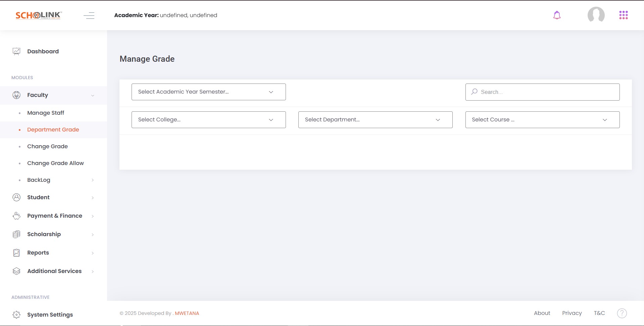The width and height of the screenshot is (644, 326).
Task: Expand the Select College dropdown
Action: coord(208,119)
